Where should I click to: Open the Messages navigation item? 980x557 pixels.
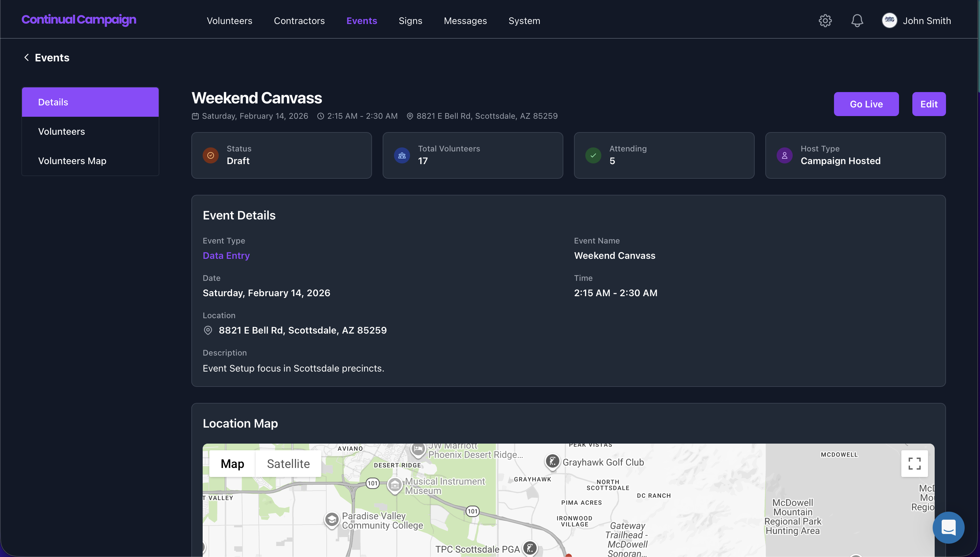(465, 21)
